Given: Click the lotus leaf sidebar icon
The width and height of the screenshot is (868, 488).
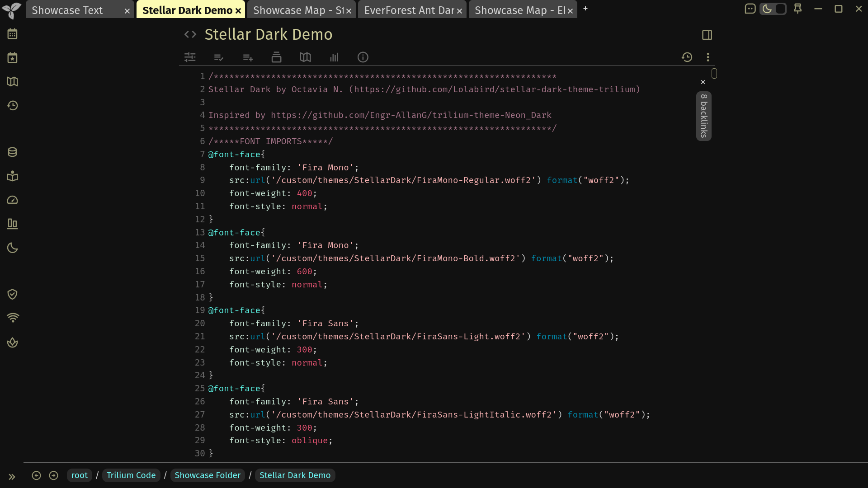Looking at the screenshot, I should point(12,343).
